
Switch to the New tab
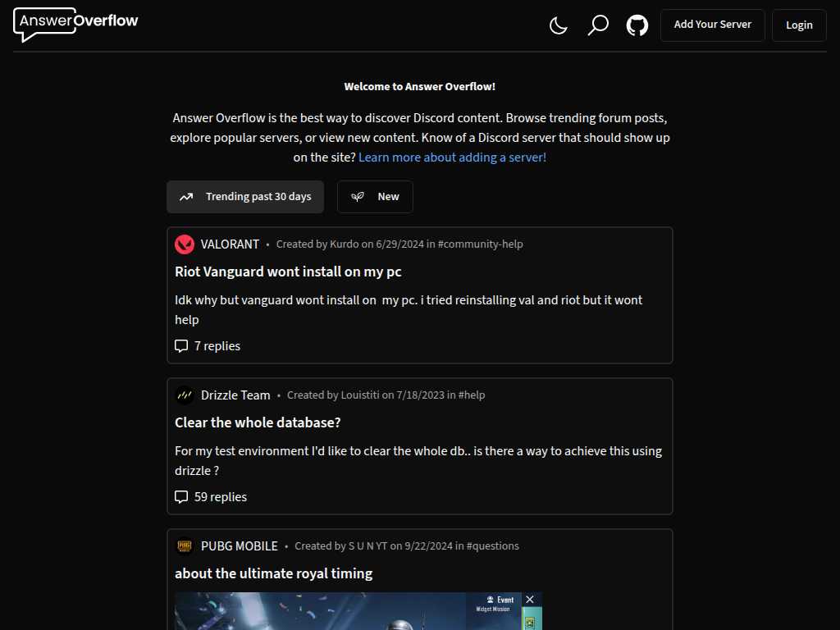[375, 197]
